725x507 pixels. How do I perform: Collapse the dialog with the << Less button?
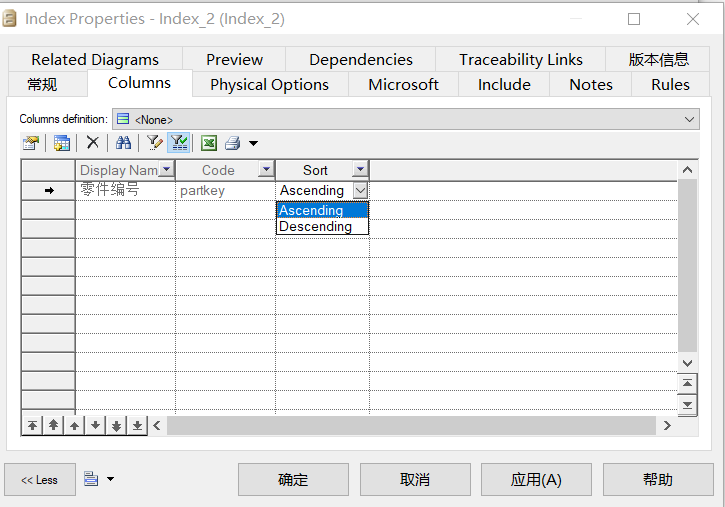click(40, 479)
